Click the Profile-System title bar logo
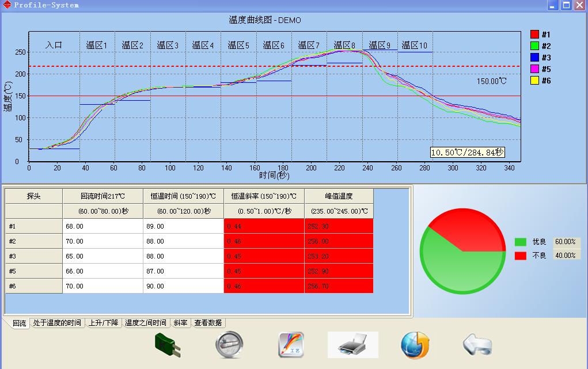Screen dimensions: 588x369 click(x=7, y=5)
